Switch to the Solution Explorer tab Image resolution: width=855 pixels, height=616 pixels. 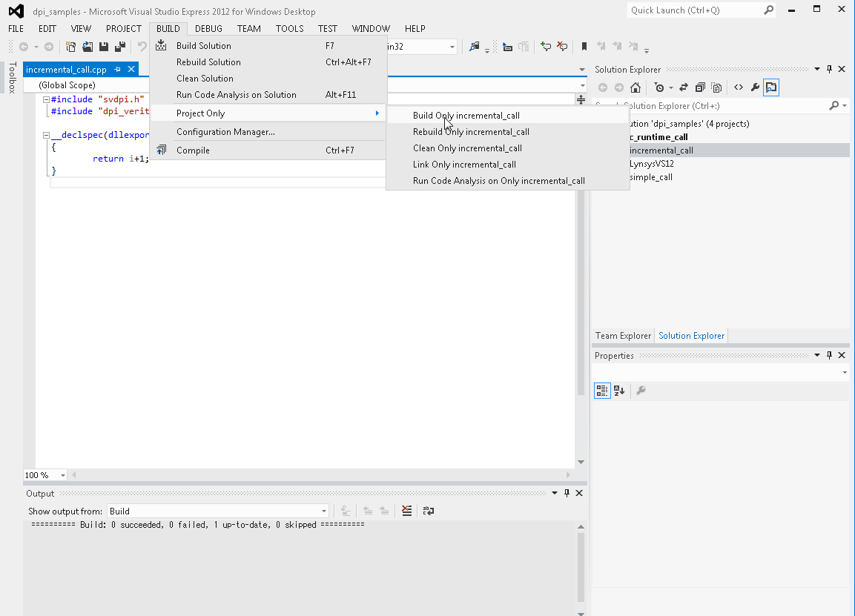[691, 336]
